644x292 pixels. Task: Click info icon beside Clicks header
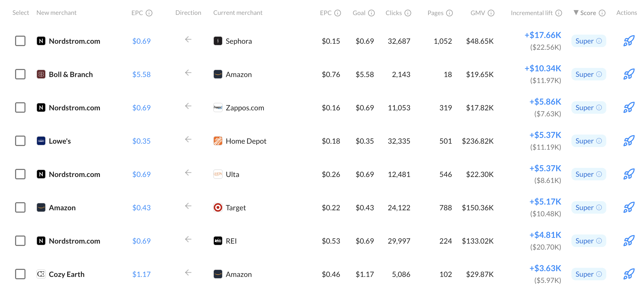(x=408, y=13)
